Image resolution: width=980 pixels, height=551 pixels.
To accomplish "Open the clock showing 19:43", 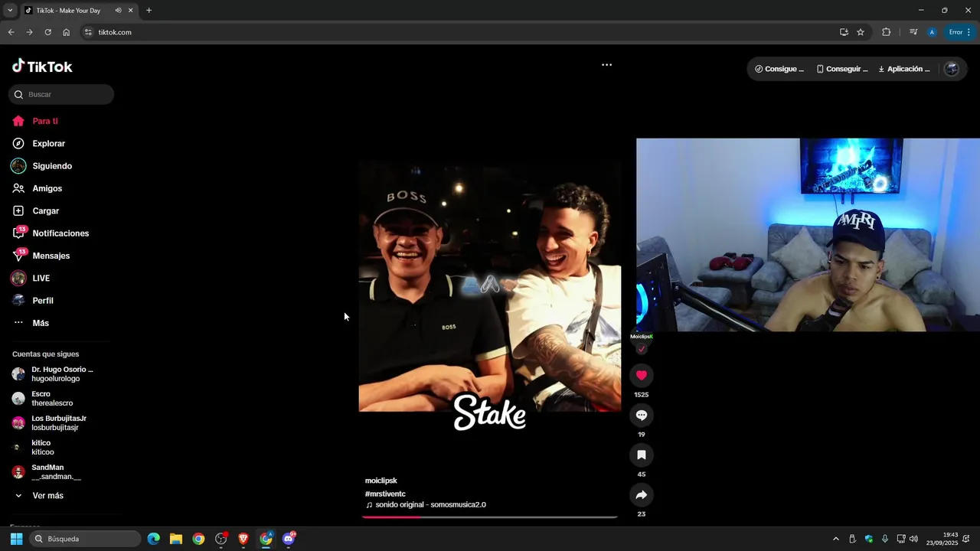I will tap(942, 539).
